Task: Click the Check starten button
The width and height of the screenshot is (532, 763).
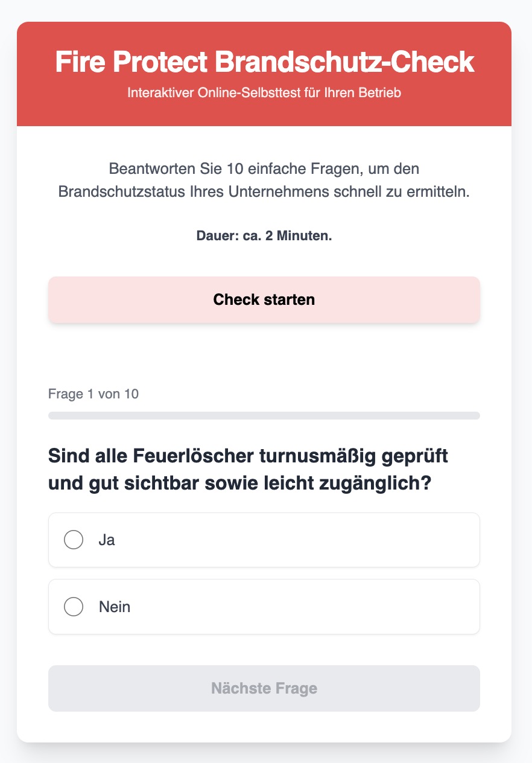Action: [264, 299]
